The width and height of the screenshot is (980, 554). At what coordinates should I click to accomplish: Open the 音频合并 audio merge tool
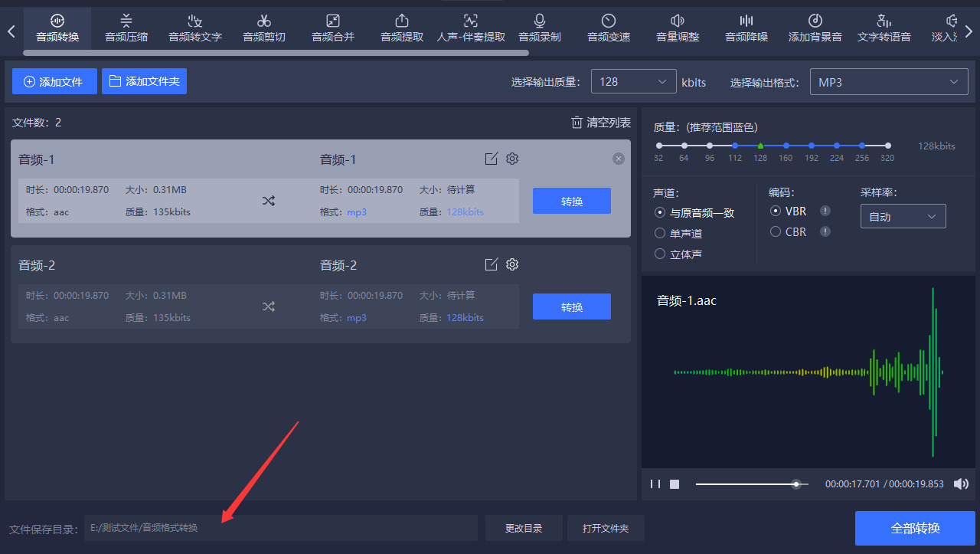333,28
